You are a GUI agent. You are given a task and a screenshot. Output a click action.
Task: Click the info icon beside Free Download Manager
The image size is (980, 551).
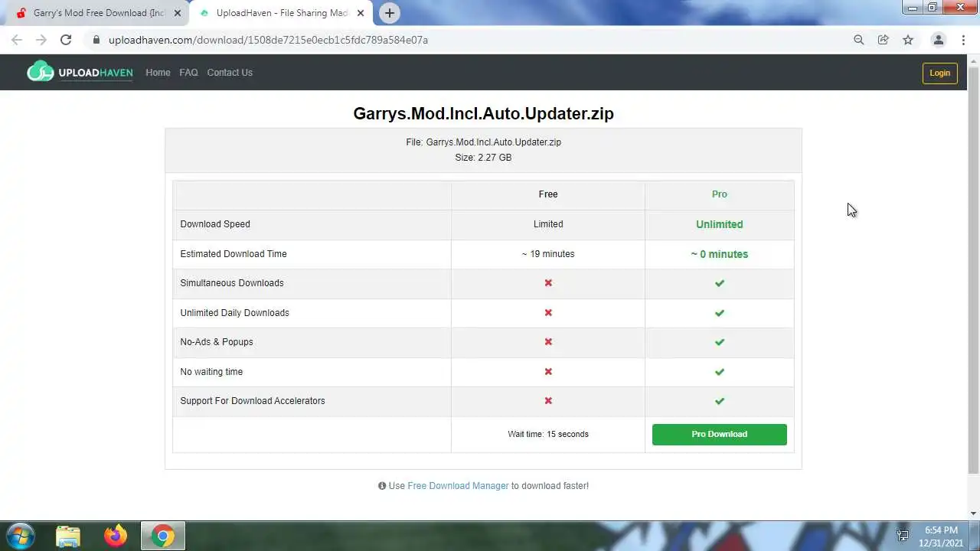(x=382, y=486)
